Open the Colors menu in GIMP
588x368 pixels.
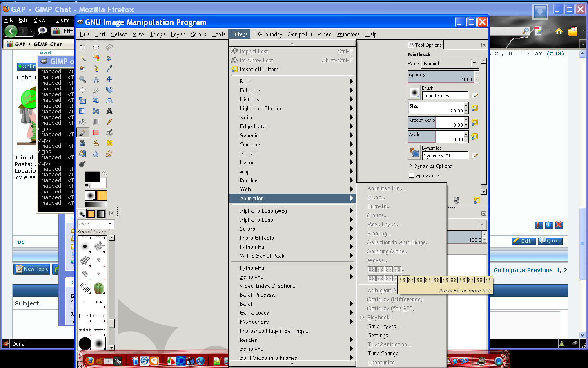pos(198,34)
